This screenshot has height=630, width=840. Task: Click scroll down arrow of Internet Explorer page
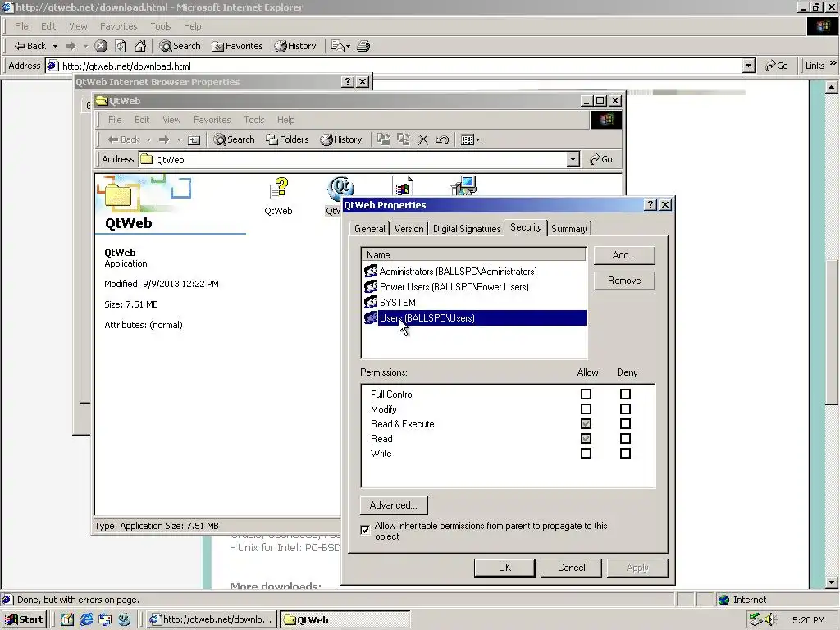coord(832,582)
